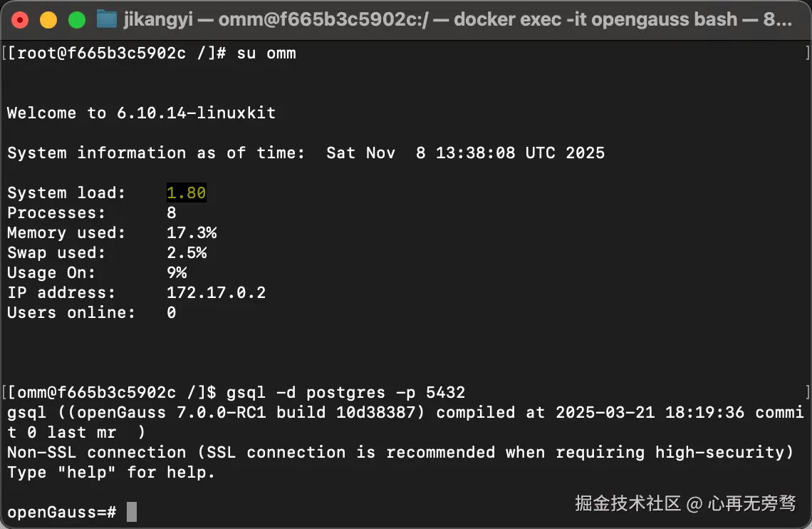Click the cursor block after openGauss=# prompt
This screenshot has height=529, width=812.
131,512
